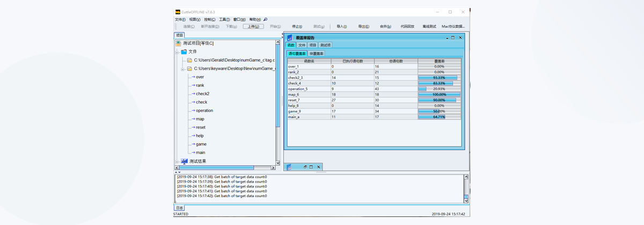Click the folder icon beside the keyware path
The width and height of the screenshot is (644, 225).
[x=189, y=69]
